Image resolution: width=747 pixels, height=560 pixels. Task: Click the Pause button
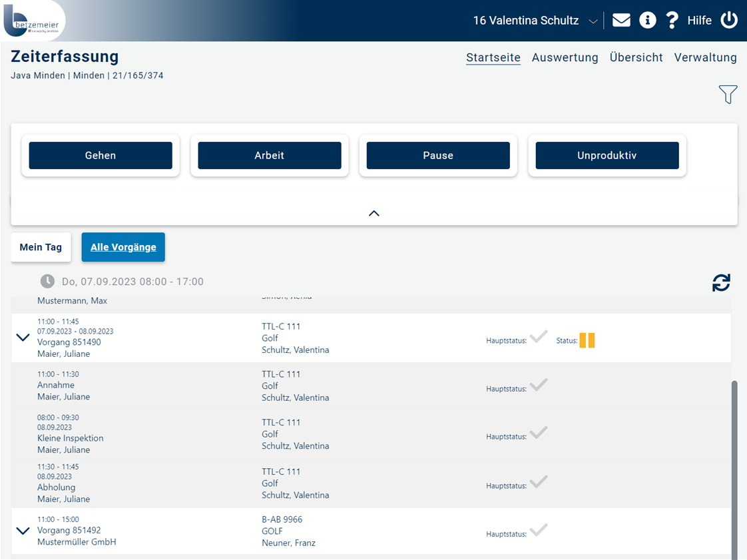438,155
